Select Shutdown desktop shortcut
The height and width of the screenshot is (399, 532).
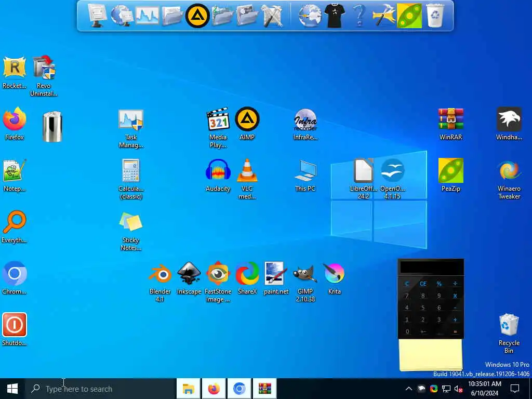pos(14,329)
